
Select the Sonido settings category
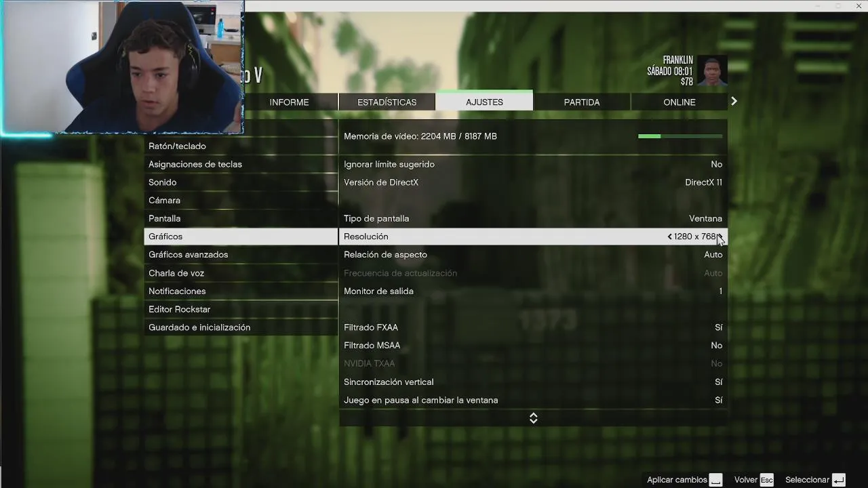(x=241, y=182)
